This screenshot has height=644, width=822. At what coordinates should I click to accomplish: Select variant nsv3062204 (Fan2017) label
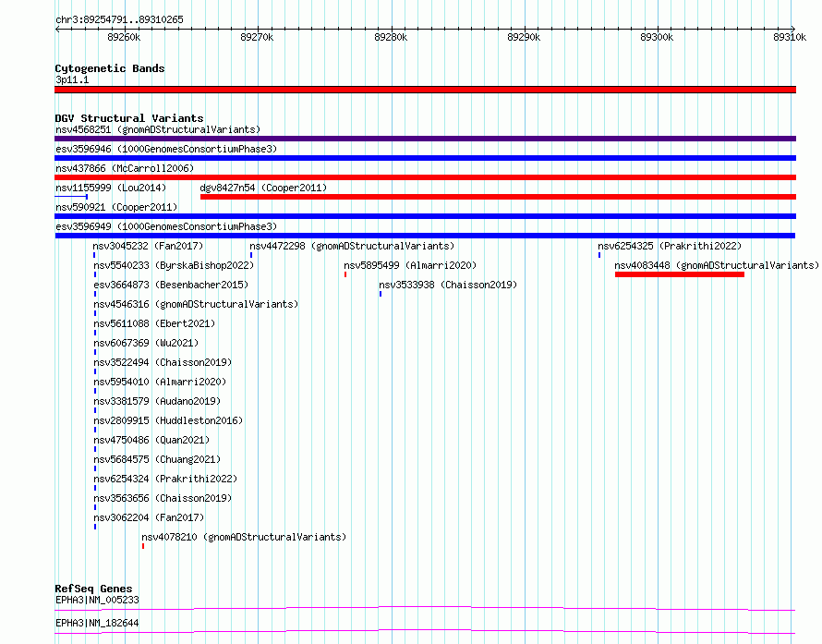(x=149, y=517)
